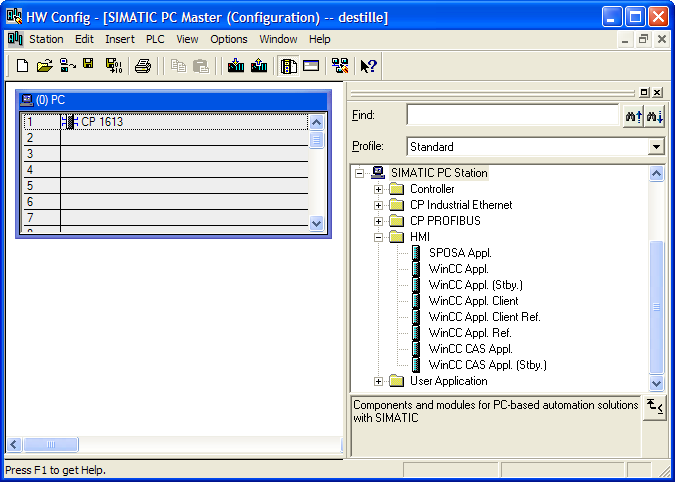Click rack scrollbar down arrow
The height and width of the screenshot is (482, 675).
pyautogui.click(x=316, y=223)
